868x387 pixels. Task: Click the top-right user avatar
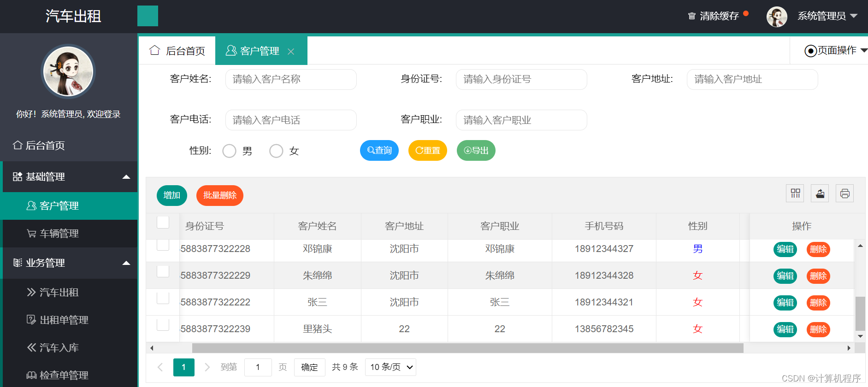[x=777, y=17]
